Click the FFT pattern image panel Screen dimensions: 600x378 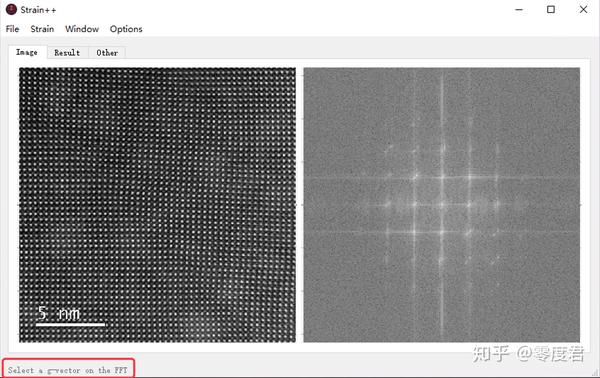442,205
